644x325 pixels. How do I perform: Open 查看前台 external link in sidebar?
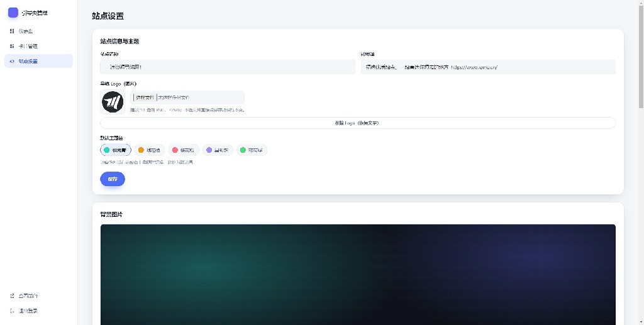(38, 296)
